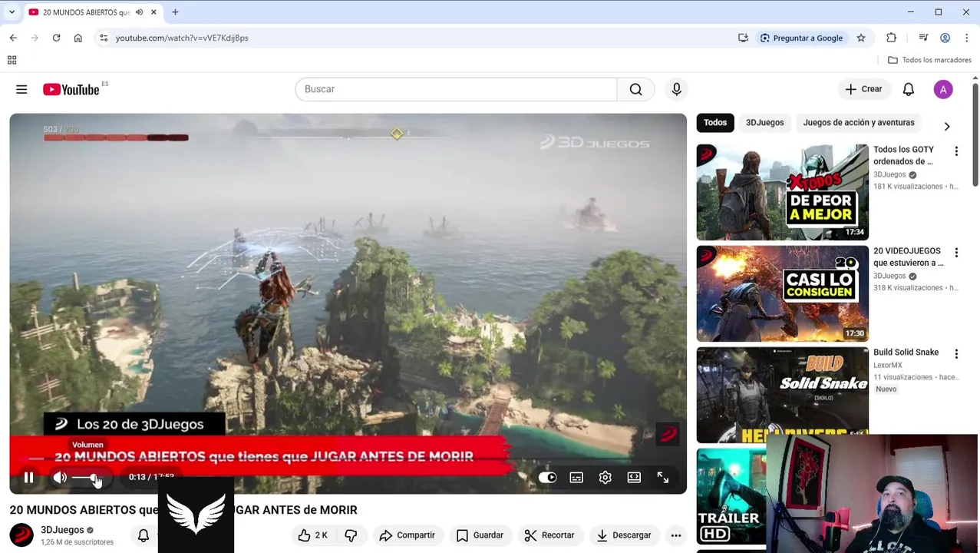Open install/cast icon in address bar

(743, 38)
